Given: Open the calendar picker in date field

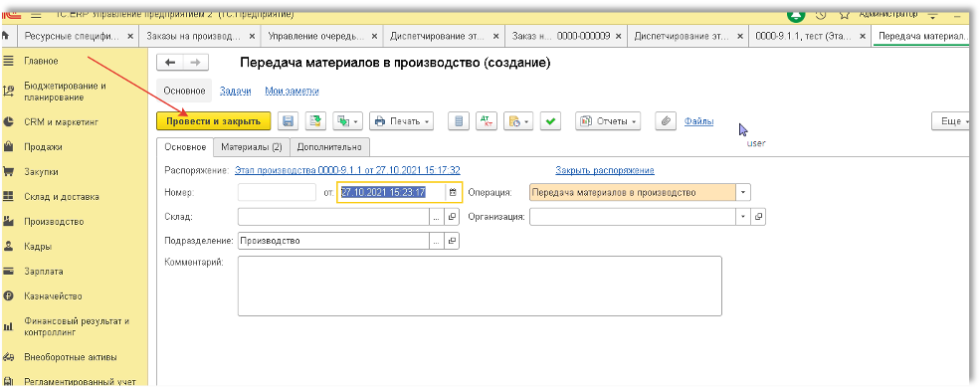Looking at the screenshot, I should point(453,193).
